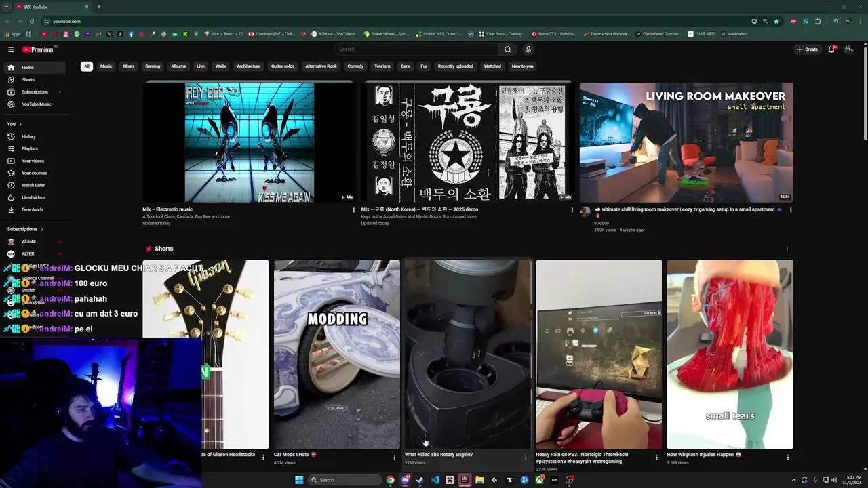This screenshot has height=488, width=868.
Task: Open the YouTube account avatar menu
Action: point(848,49)
